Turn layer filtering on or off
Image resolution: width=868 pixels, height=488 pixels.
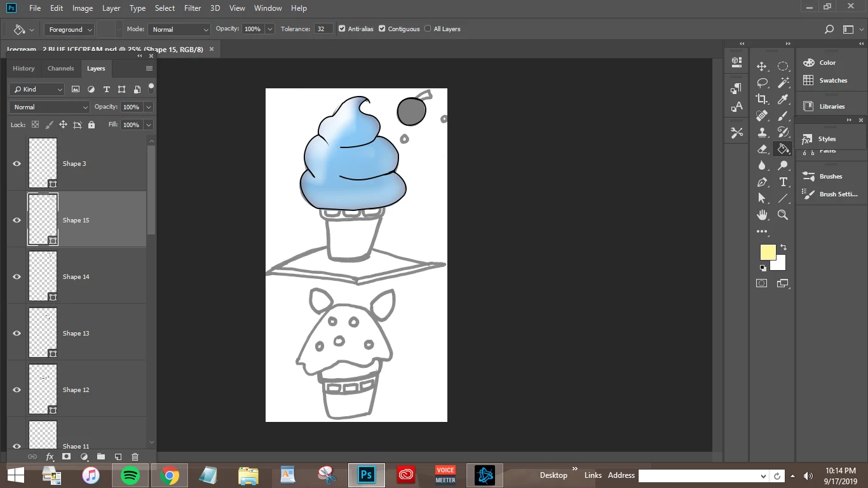tap(151, 88)
